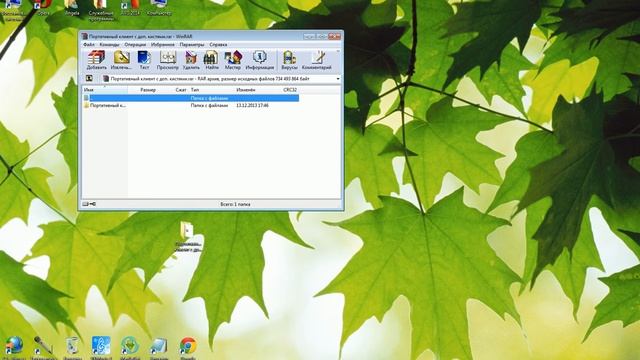Select the Компьютер desktop icon
This screenshot has height=360, width=640.
click(159, 7)
